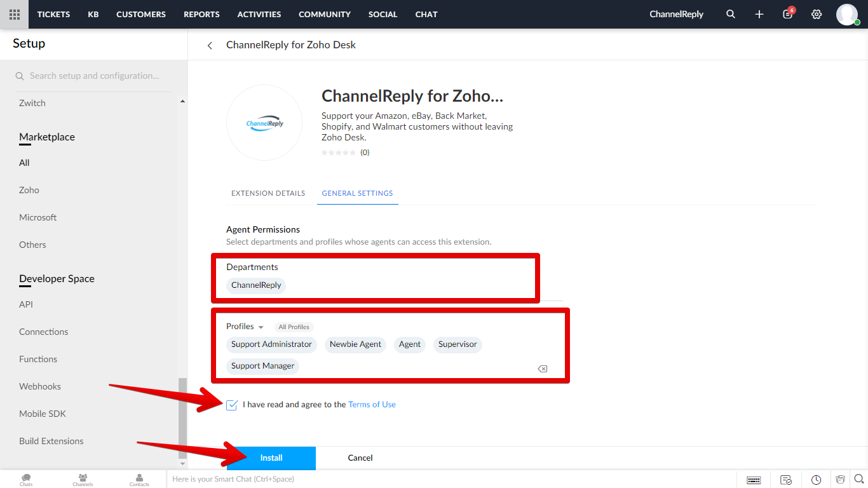Click the bottom-right search magnifier icon
Screen dimensions: 868x488
859,479
